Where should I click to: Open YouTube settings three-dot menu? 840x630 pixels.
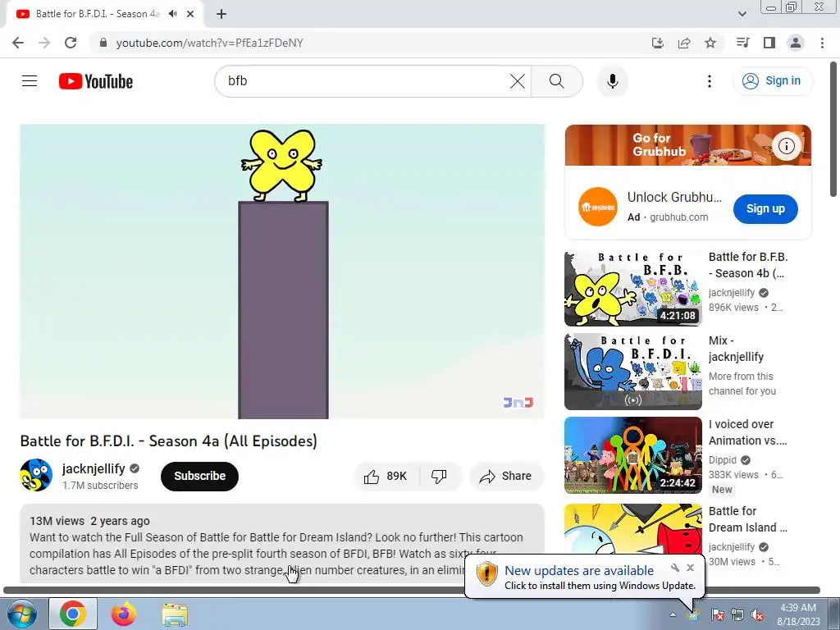710,81
